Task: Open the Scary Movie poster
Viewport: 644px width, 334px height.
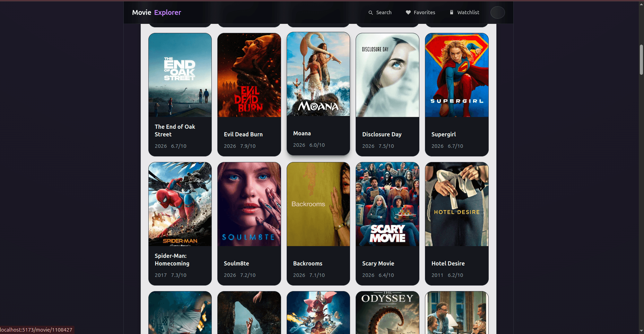Action: [388, 204]
